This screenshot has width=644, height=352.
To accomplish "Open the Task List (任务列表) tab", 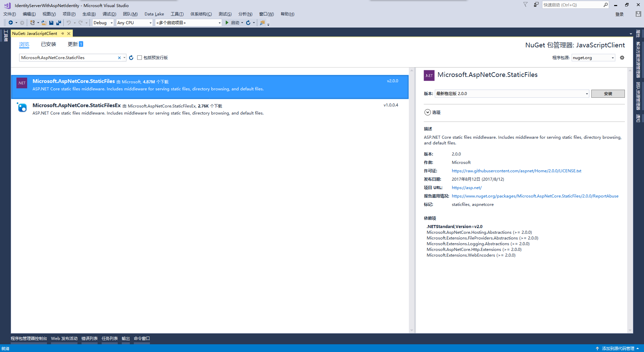I will 110,339.
